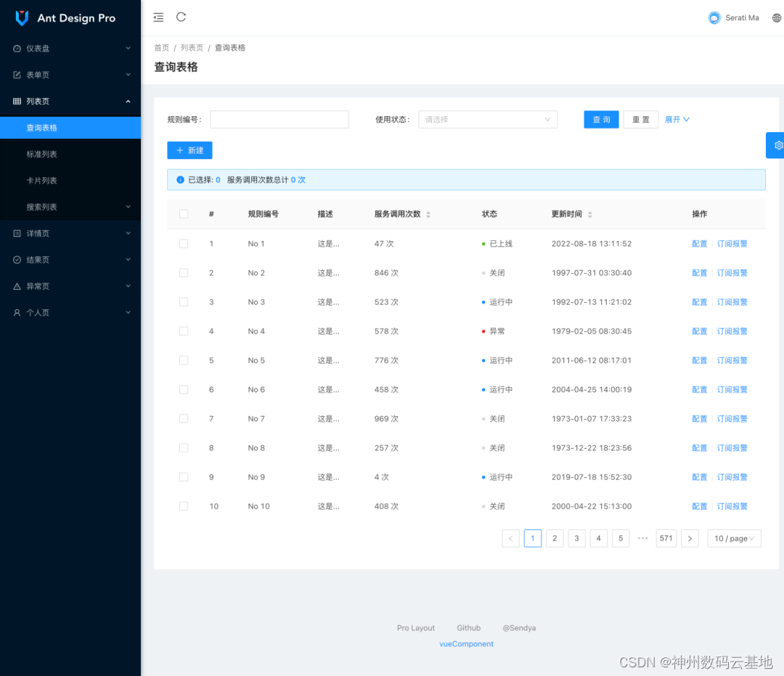
Task: Go to page 3
Action: pyautogui.click(x=576, y=539)
